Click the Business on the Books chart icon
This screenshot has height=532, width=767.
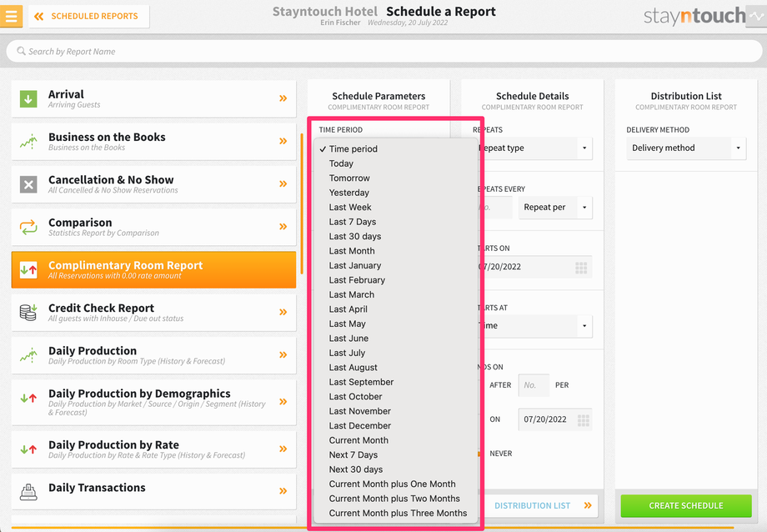point(28,142)
